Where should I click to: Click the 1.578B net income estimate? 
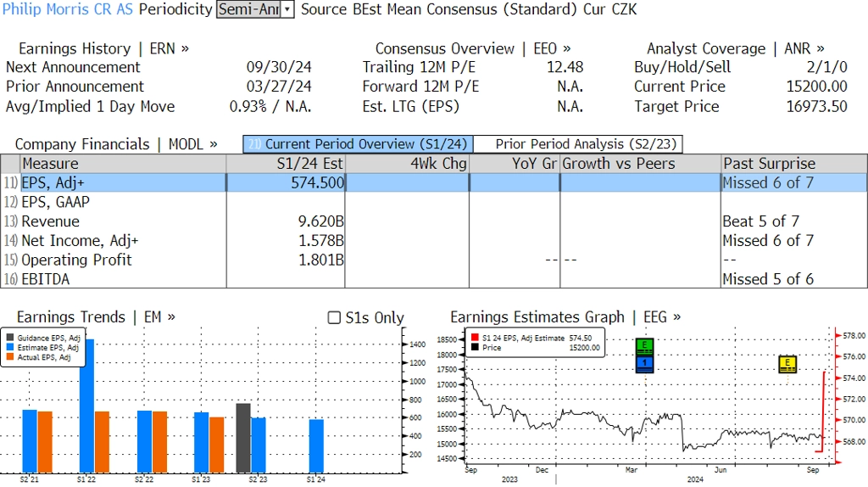[x=320, y=240]
